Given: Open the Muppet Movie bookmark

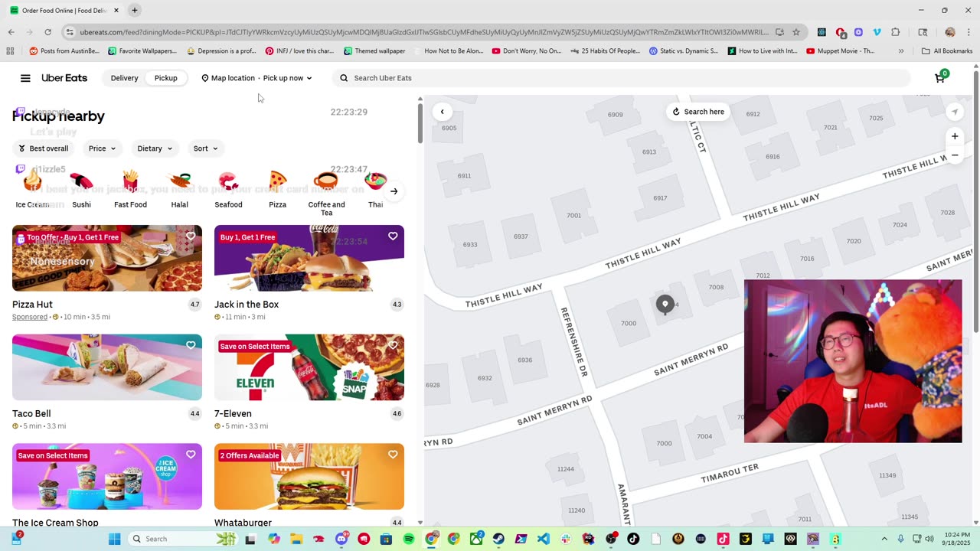Looking at the screenshot, I should click(840, 51).
